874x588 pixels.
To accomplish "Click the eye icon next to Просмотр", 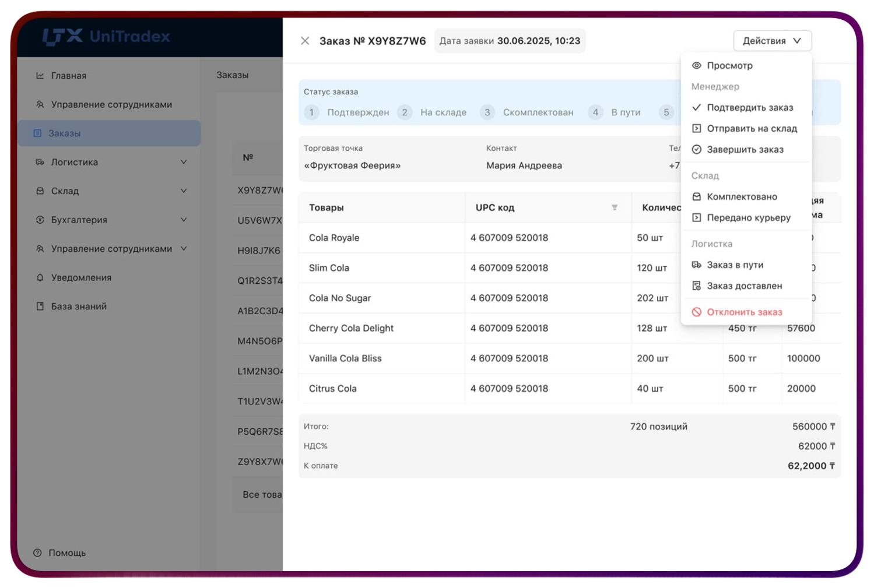I will (696, 65).
